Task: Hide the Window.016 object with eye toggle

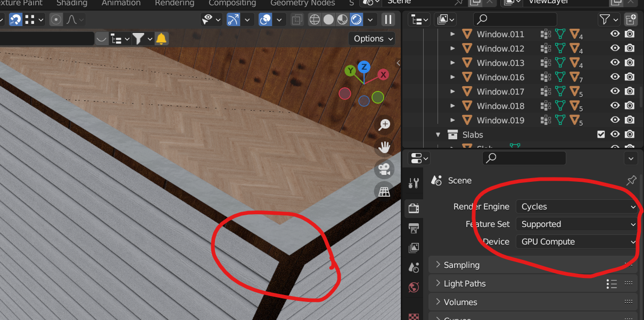Action: click(615, 77)
